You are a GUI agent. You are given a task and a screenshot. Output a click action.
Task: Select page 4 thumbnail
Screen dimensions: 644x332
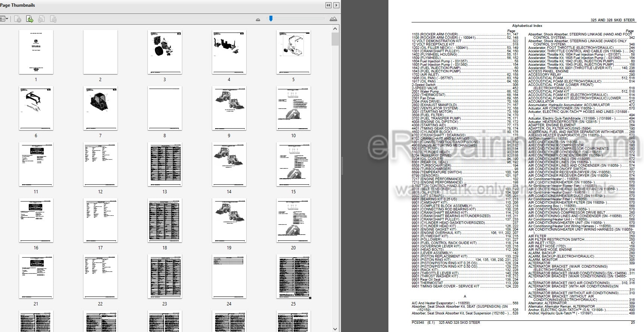point(229,52)
